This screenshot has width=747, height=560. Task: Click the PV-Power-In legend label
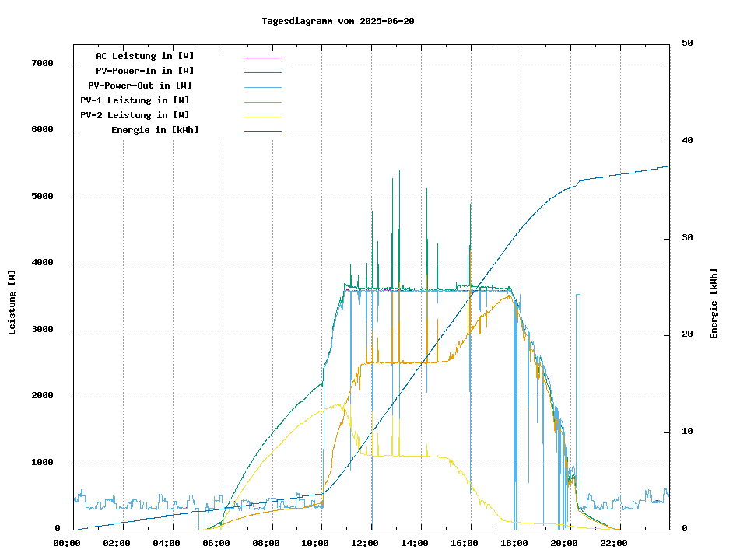pos(150,71)
